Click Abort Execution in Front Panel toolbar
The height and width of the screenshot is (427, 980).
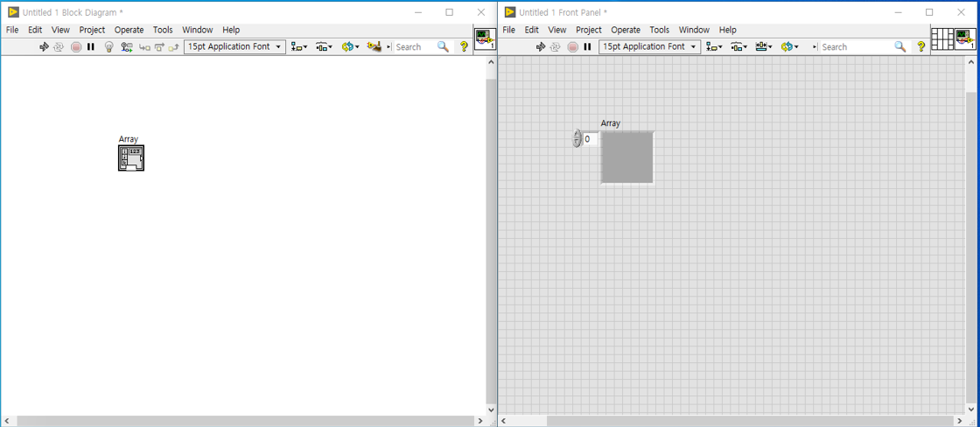tap(573, 47)
